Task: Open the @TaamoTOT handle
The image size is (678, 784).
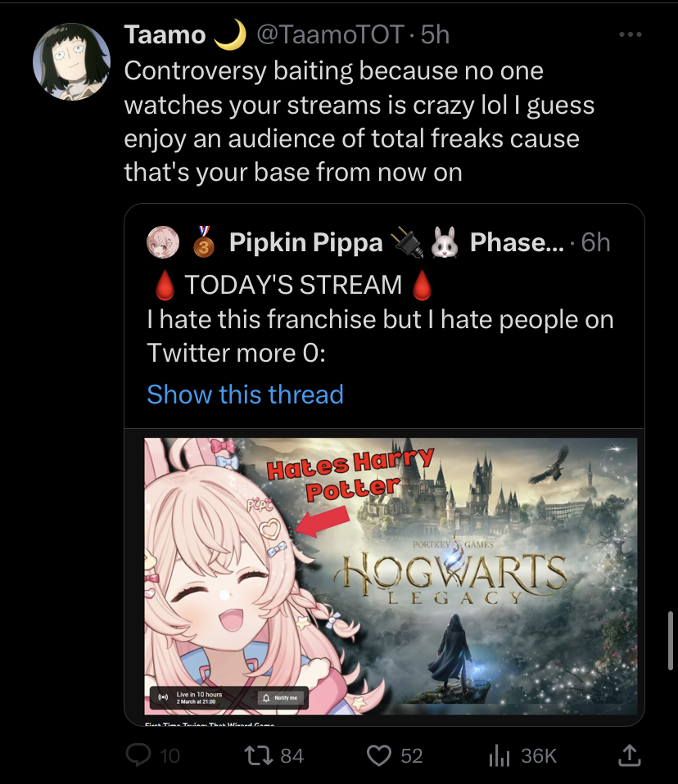Action: tap(330, 34)
